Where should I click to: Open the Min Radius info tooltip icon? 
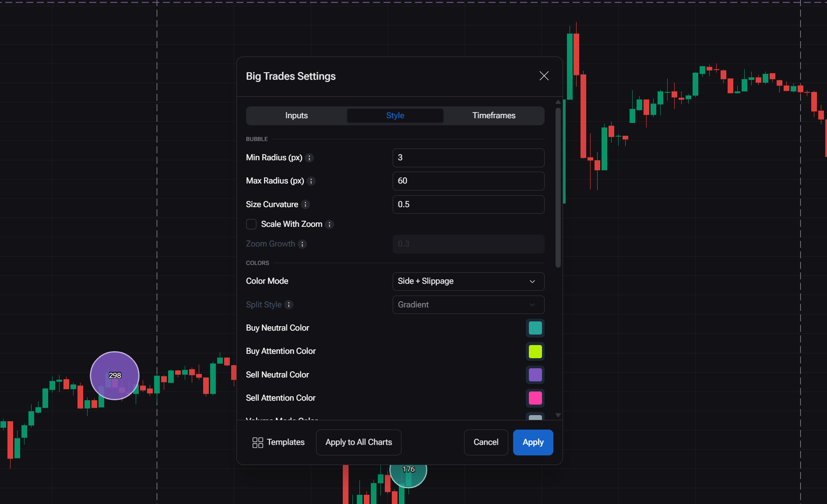(310, 158)
